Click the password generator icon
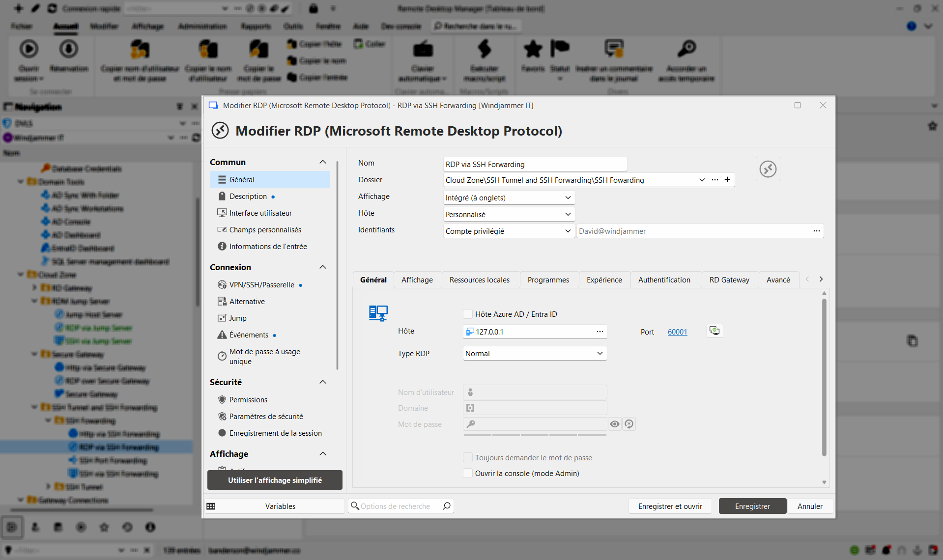This screenshot has height=560, width=943. click(x=629, y=424)
